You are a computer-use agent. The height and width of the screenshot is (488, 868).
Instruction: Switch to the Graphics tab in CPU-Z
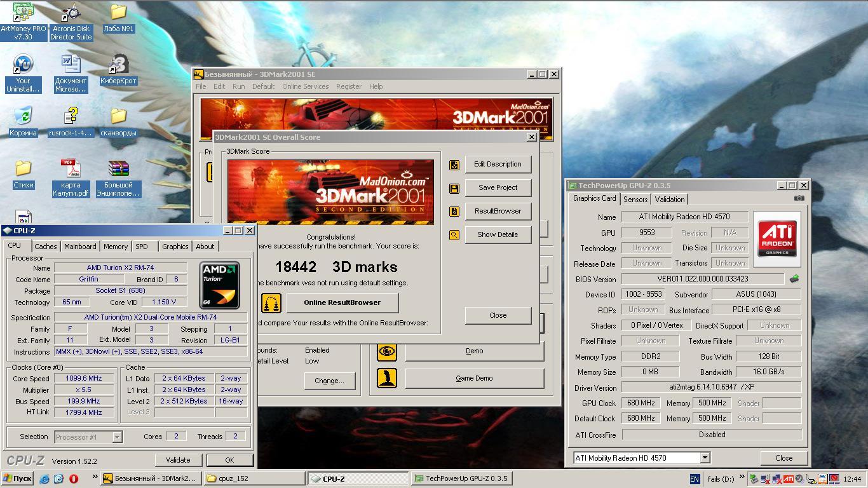pos(175,247)
